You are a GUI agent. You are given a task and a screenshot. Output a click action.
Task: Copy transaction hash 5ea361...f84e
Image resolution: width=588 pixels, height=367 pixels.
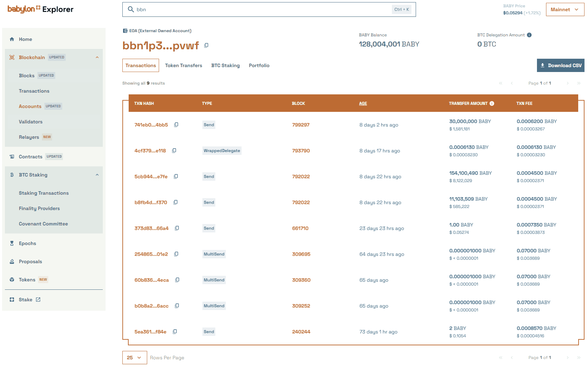(x=175, y=332)
